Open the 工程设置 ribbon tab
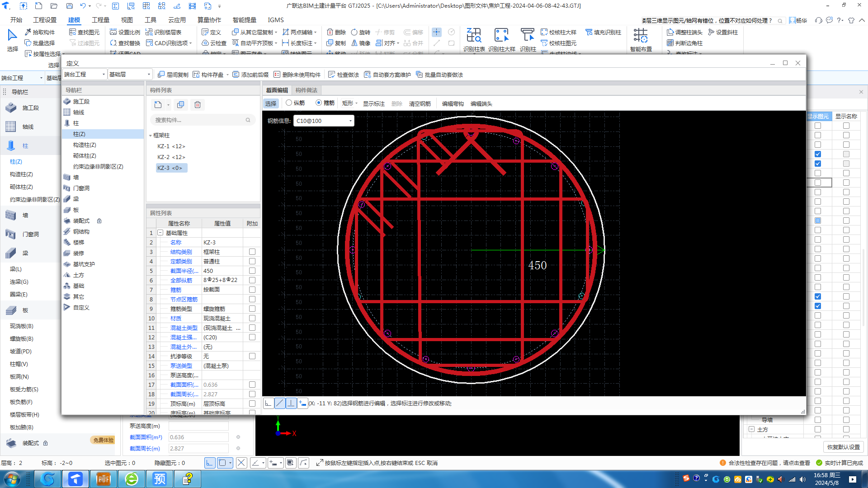The image size is (868, 488). (45, 20)
